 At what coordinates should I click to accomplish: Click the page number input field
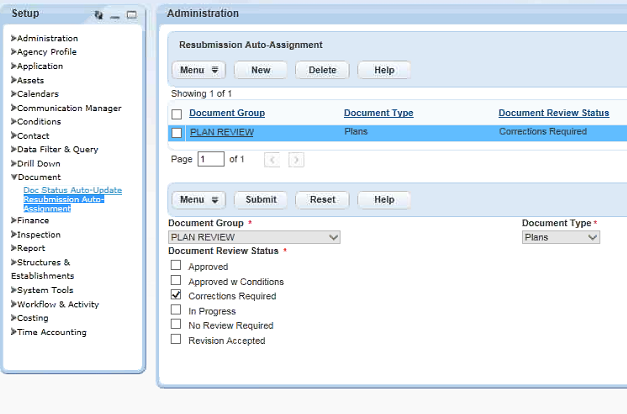(211, 159)
